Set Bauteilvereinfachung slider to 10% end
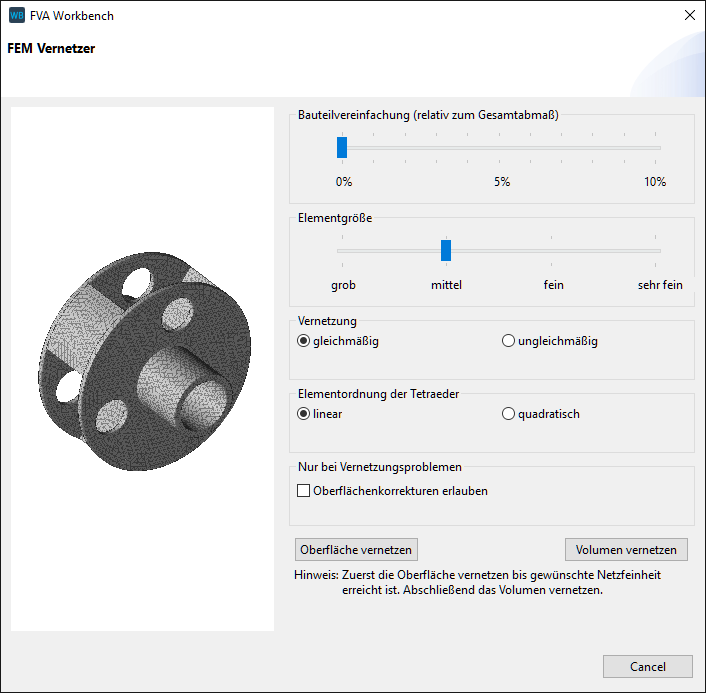The height and width of the screenshot is (693, 706). pyautogui.click(x=659, y=148)
